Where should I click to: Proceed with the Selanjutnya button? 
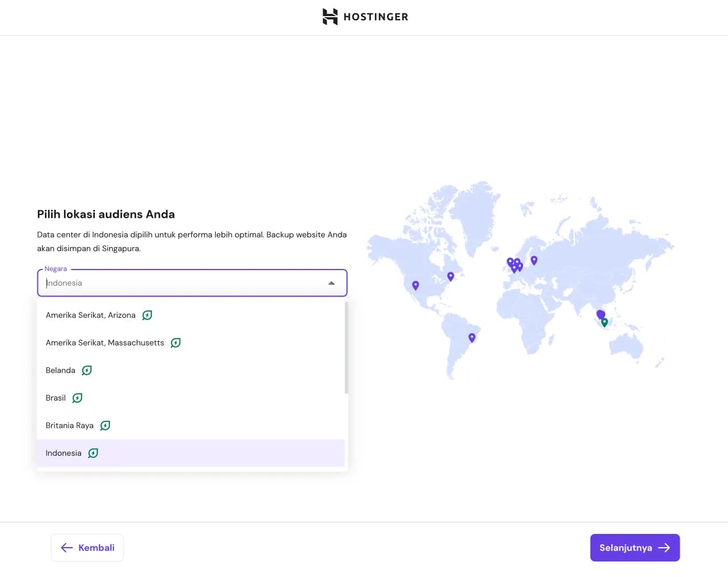(x=635, y=548)
